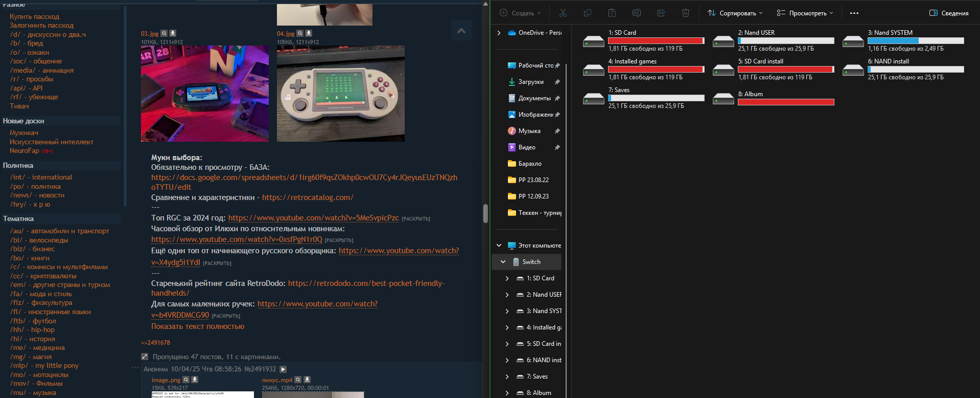Click the scroll-to-top arrow button in browser
Viewport: 980px width, 398px height.
tap(461, 31)
